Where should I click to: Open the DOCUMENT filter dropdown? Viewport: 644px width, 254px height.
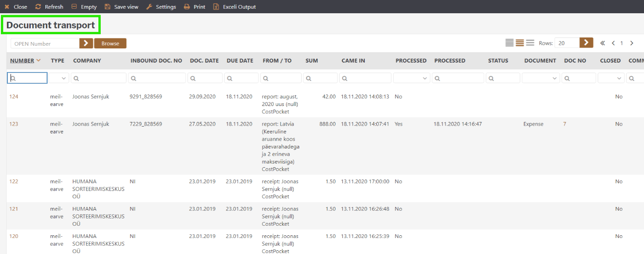(x=541, y=78)
